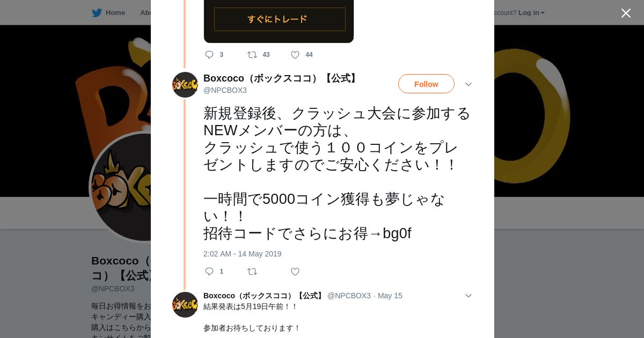Click the Twitter bird Home icon

click(x=97, y=13)
